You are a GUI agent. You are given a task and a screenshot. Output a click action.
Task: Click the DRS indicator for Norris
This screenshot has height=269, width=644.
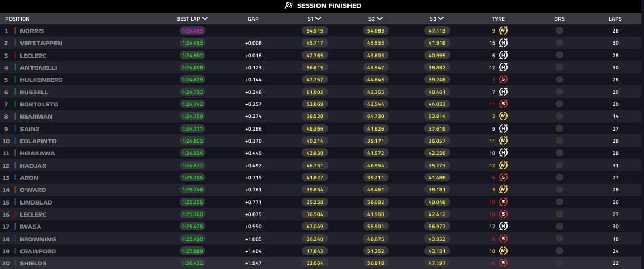pos(559,31)
